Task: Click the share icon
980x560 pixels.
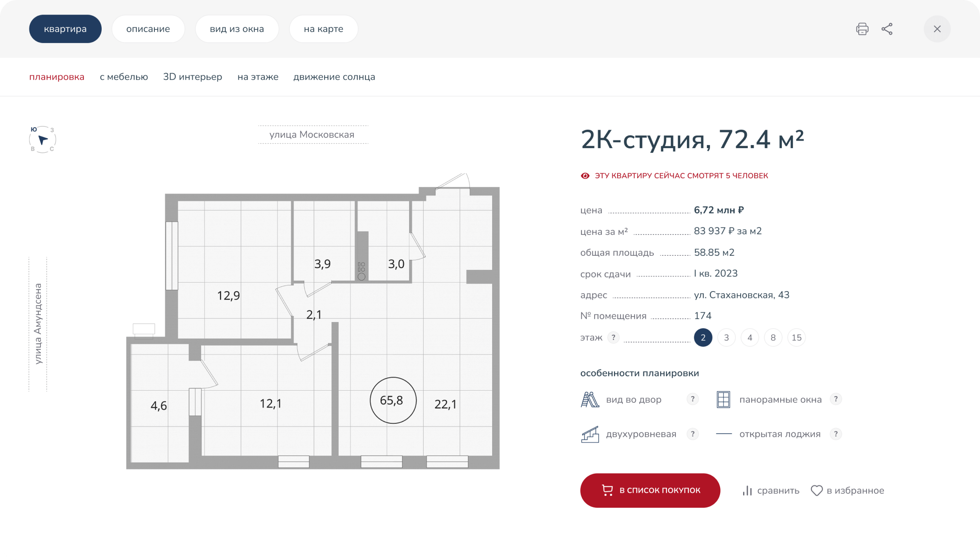Action: coord(887,29)
